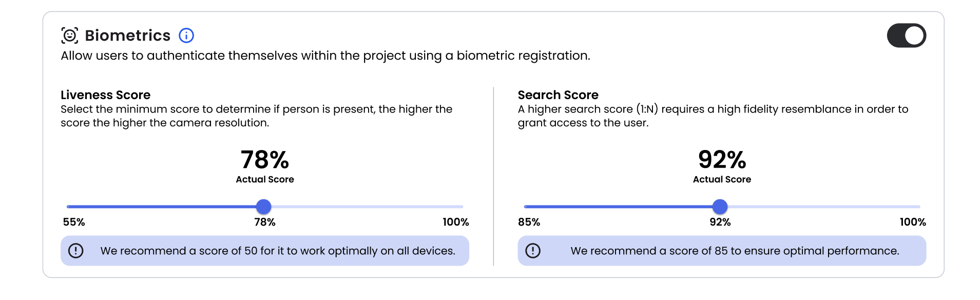Click the 78% Actual Score value
The height and width of the screenshot is (300, 980).
[x=265, y=160]
